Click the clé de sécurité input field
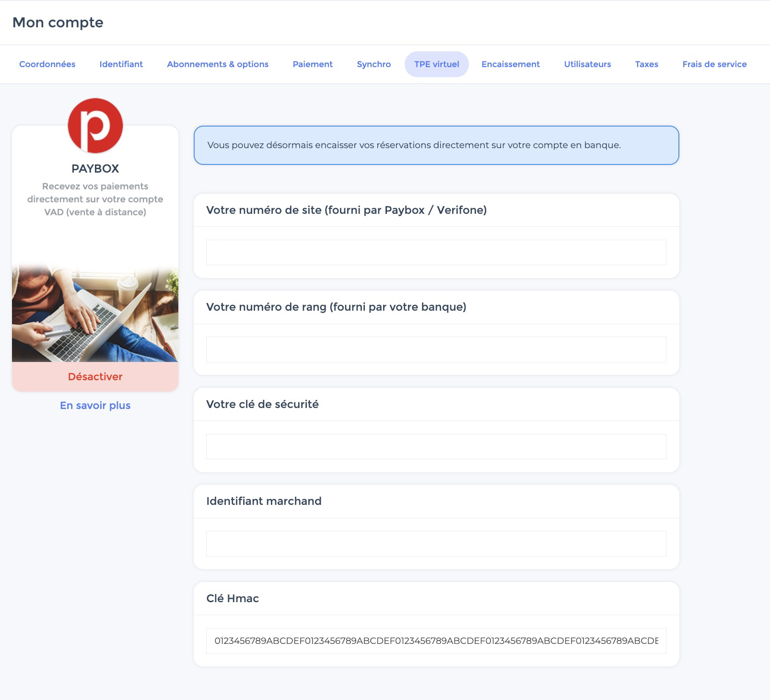This screenshot has width=770, height=700. (436, 446)
